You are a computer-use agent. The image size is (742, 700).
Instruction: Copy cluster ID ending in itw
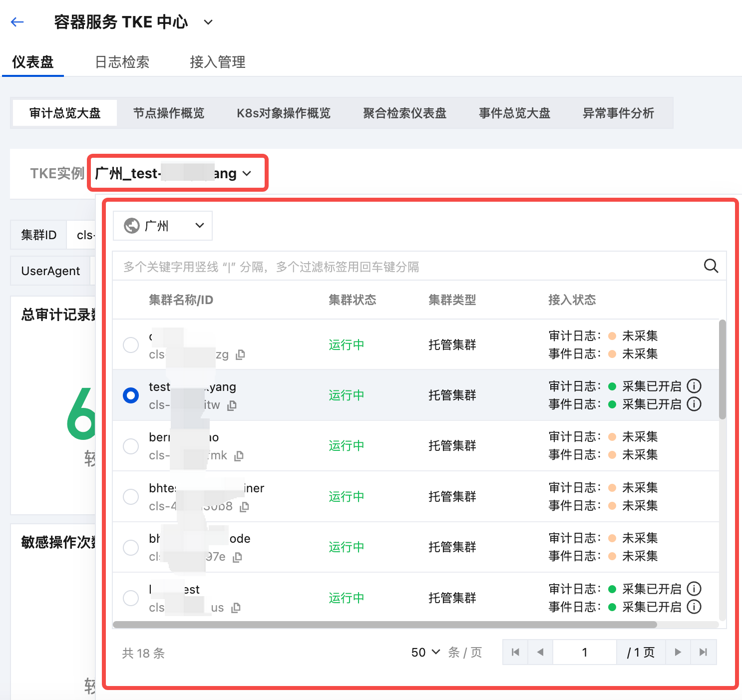(x=232, y=405)
